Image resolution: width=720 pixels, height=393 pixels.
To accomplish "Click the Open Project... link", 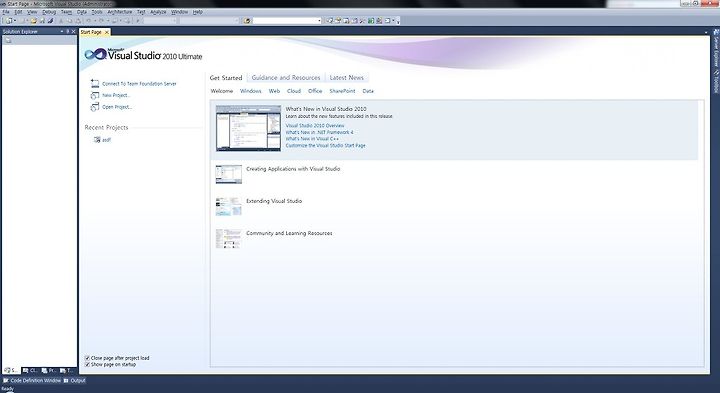I will point(117,107).
